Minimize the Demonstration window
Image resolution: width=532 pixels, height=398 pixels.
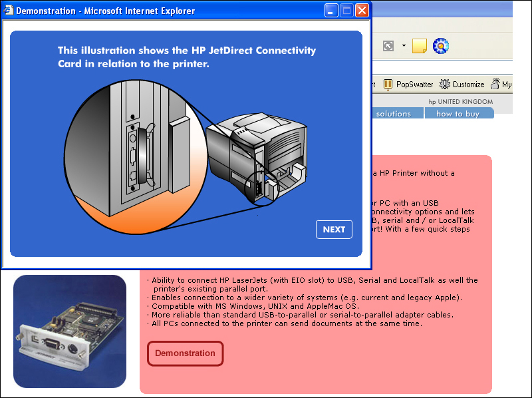(x=331, y=11)
